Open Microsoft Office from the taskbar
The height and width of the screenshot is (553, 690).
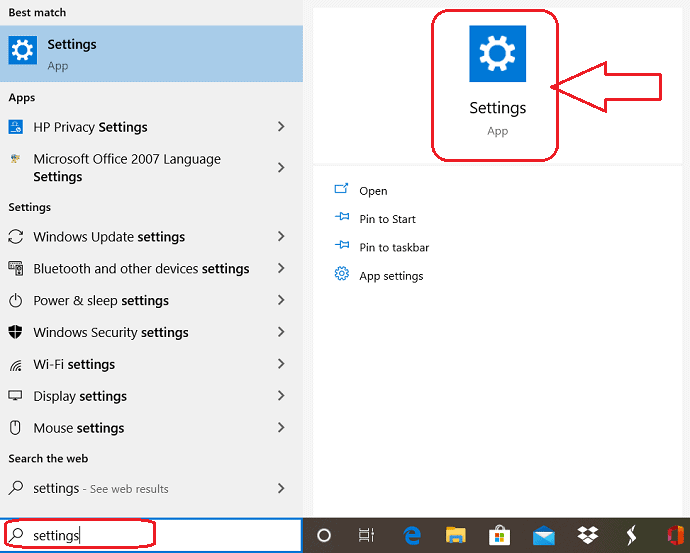click(x=676, y=535)
